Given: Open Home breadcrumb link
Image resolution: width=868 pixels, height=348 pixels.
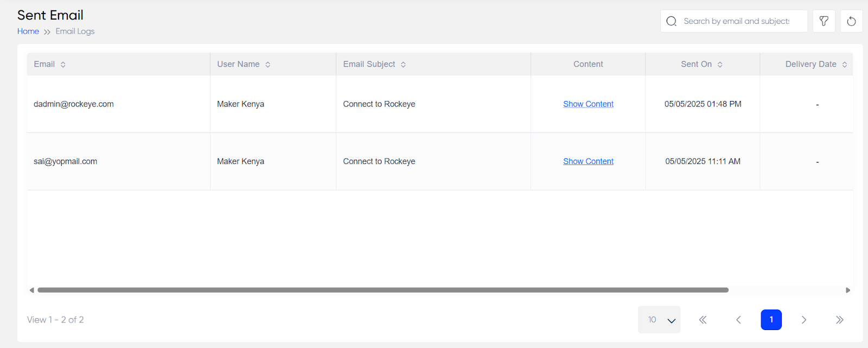Looking at the screenshot, I should [x=28, y=31].
